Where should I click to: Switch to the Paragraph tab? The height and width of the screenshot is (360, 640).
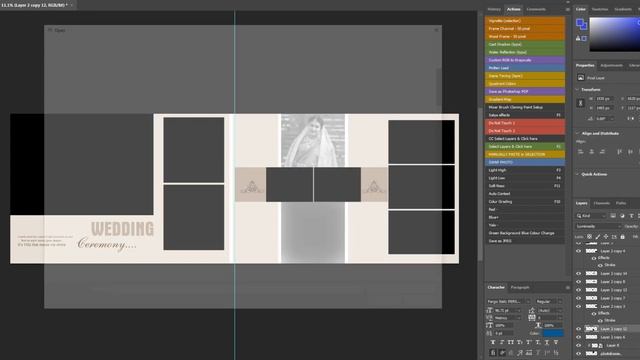520,287
